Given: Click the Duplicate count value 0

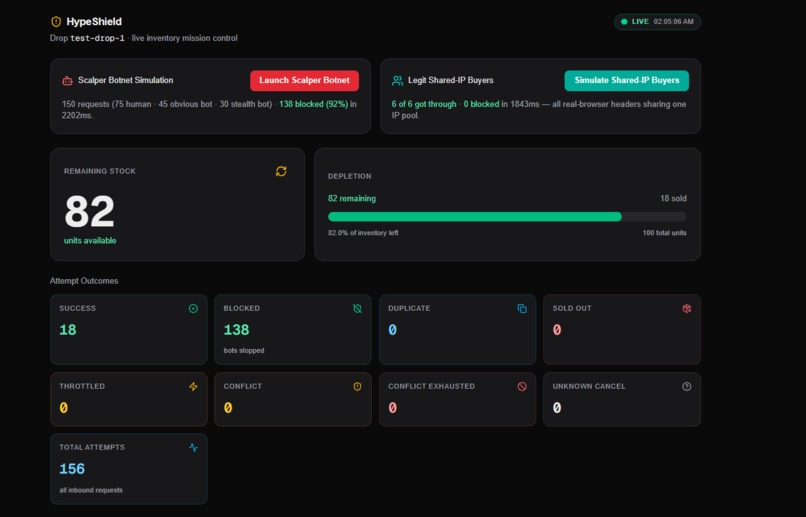Looking at the screenshot, I should tap(392, 330).
